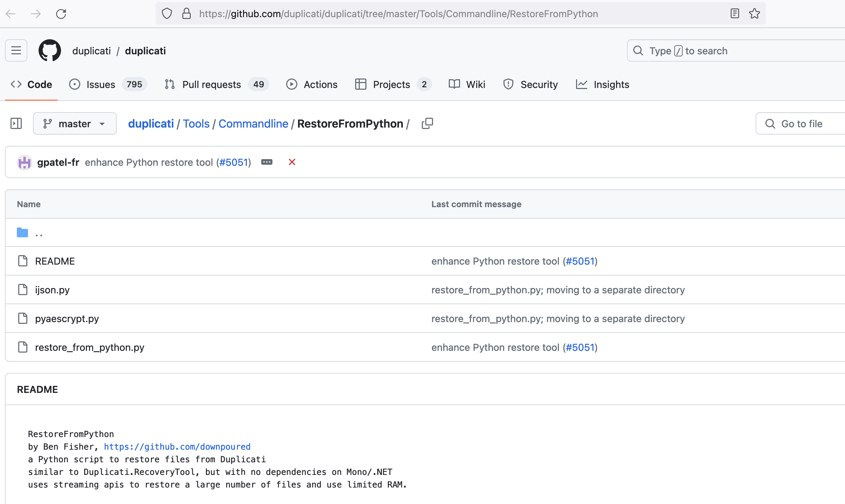View failed checks red X status
This screenshot has width=845, height=504.
[292, 162]
